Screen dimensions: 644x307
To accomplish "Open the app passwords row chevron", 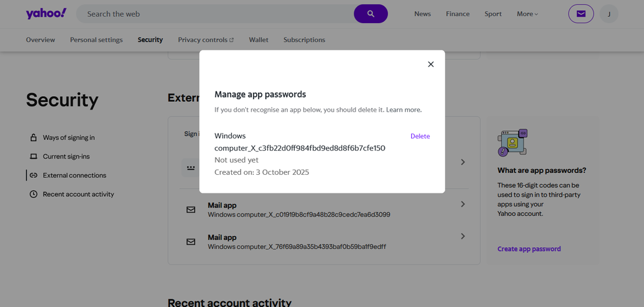I will [x=463, y=162].
